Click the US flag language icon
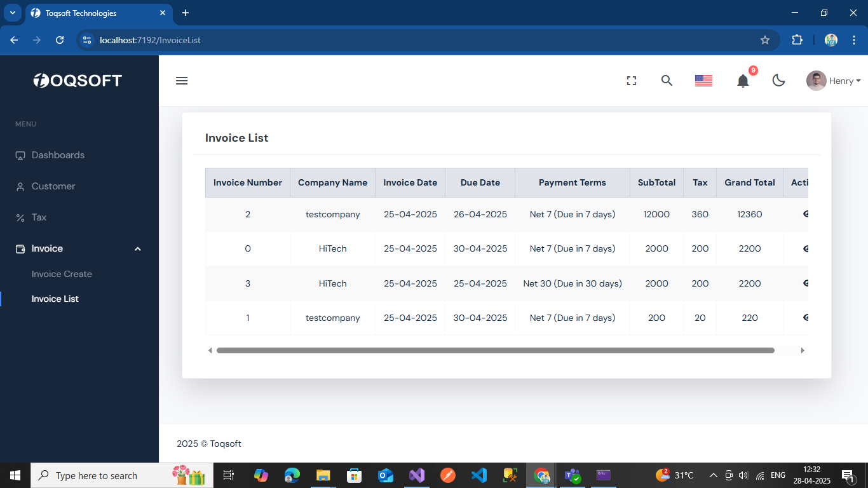The width and height of the screenshot is (868, 488). click(x=703, y=81)
